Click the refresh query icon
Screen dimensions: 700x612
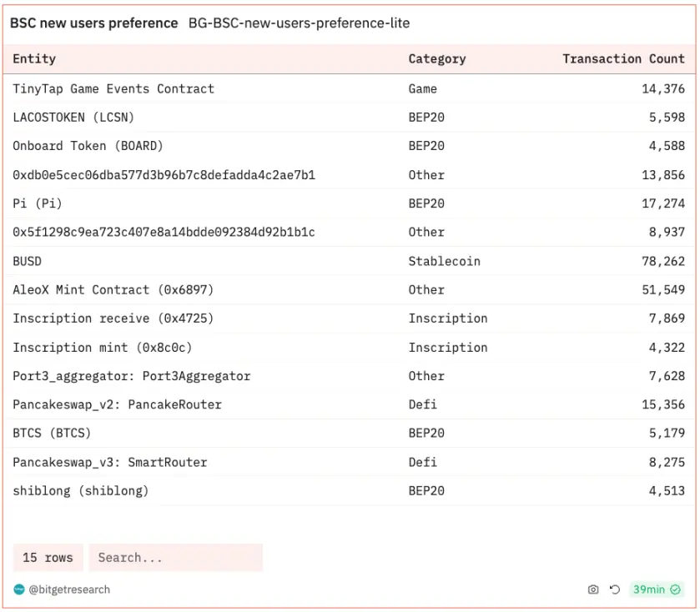click(x=615, y=589)
